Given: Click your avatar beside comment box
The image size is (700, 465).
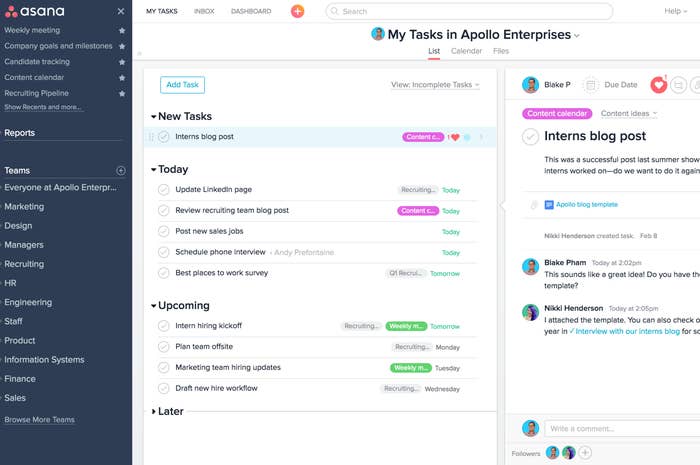Looking at the screenshot, I should coord(530,428).
